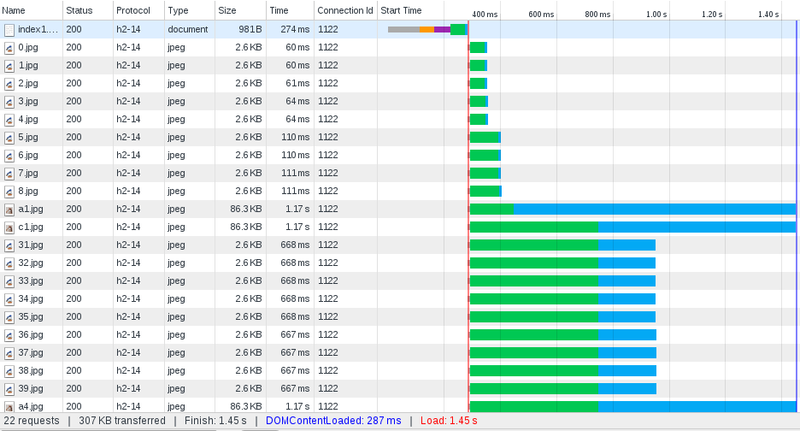800x431 pixels.
Task: Click the 37.jpg 667 ms time cell
Action: (295, 352)
